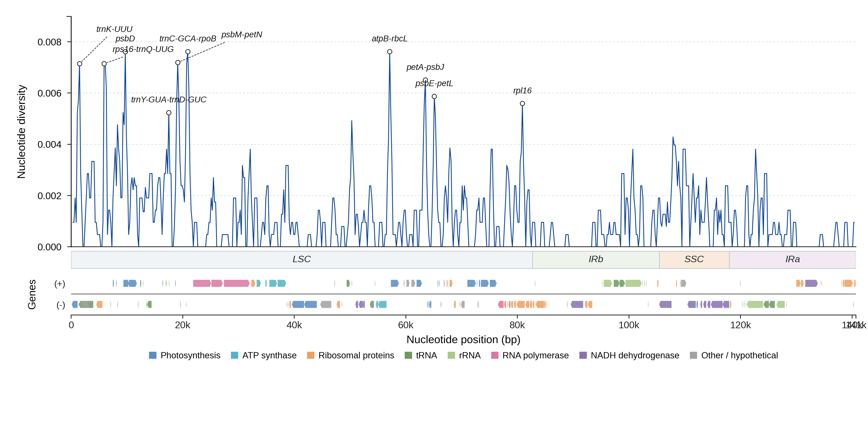Click the trnC-GCA-rpoB peak marker
The image size is (868, 422).
click(188, 52)
